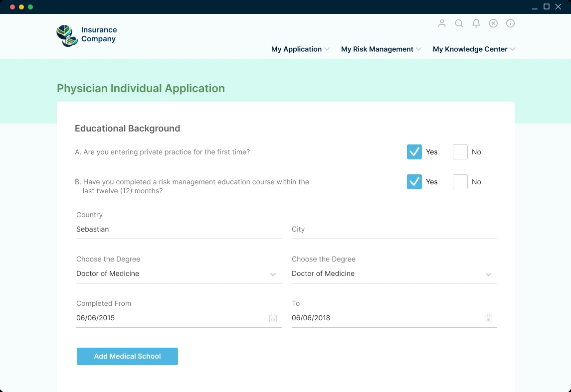Click the To date 06/06/2018

pyautogui.click(x=311, y=318)
